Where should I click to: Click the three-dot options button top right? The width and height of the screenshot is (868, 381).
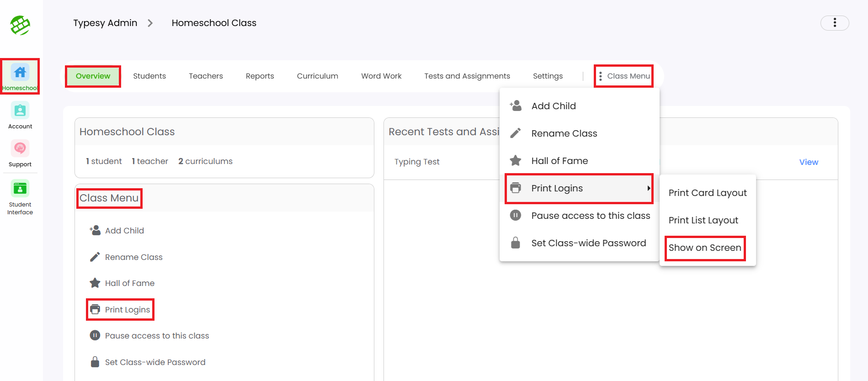click(834, 23)
